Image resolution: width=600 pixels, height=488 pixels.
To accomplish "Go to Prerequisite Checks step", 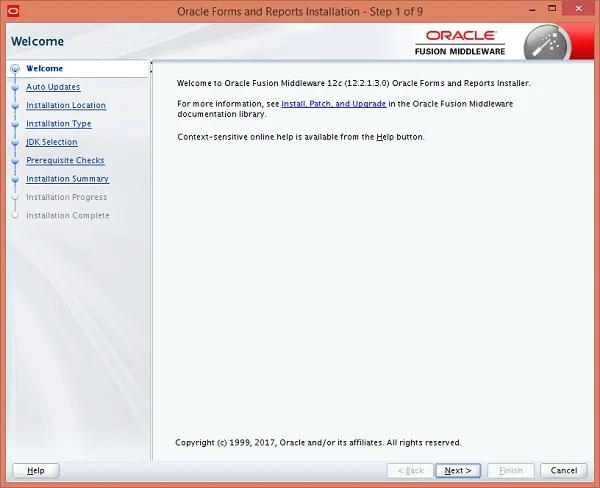I will click(65, 160).
